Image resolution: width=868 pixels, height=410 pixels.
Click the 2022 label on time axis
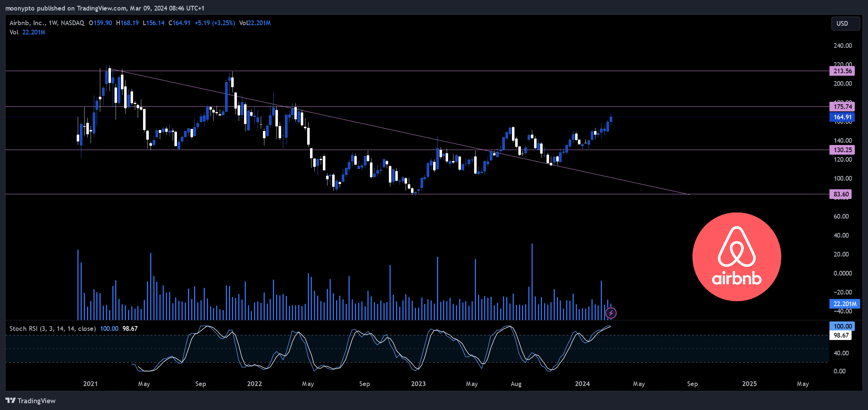(254, 384)
